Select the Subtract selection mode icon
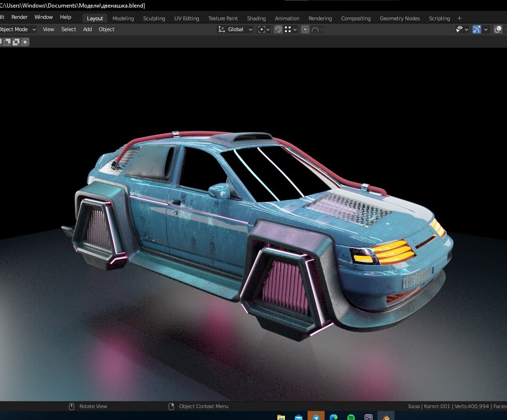507x420 pixels. 8,42
